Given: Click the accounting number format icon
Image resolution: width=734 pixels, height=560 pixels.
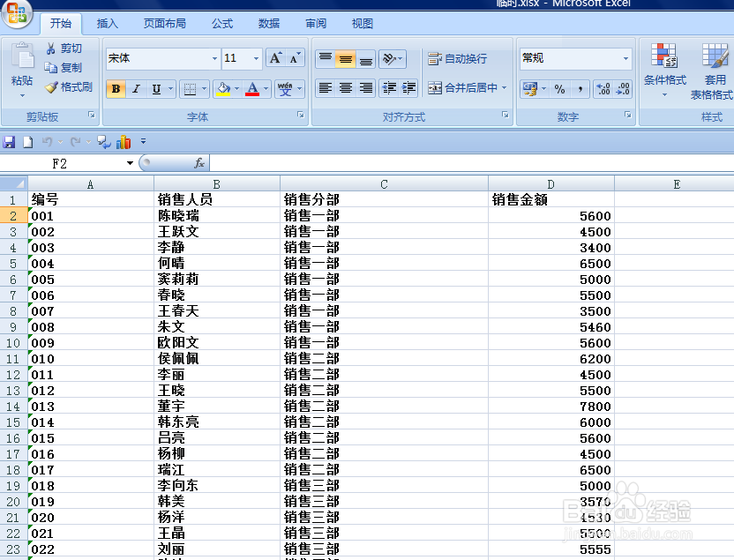Looking at the screenshot, I should (x=530, y=88).
